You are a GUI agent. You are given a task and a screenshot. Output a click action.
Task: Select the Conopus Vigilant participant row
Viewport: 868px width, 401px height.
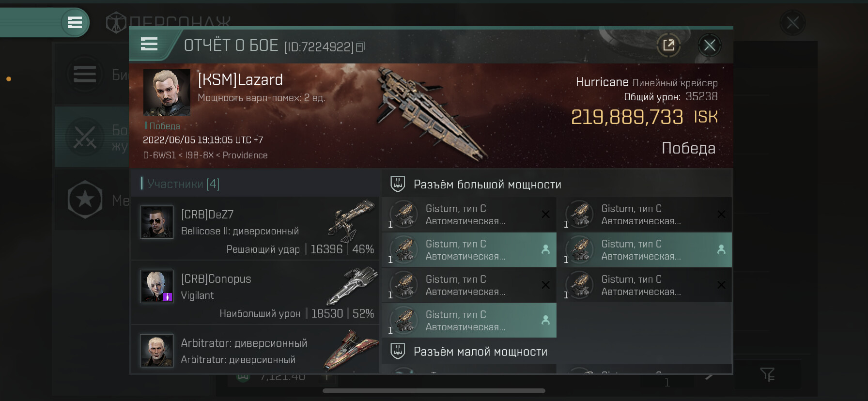click(x=255, y=293)
